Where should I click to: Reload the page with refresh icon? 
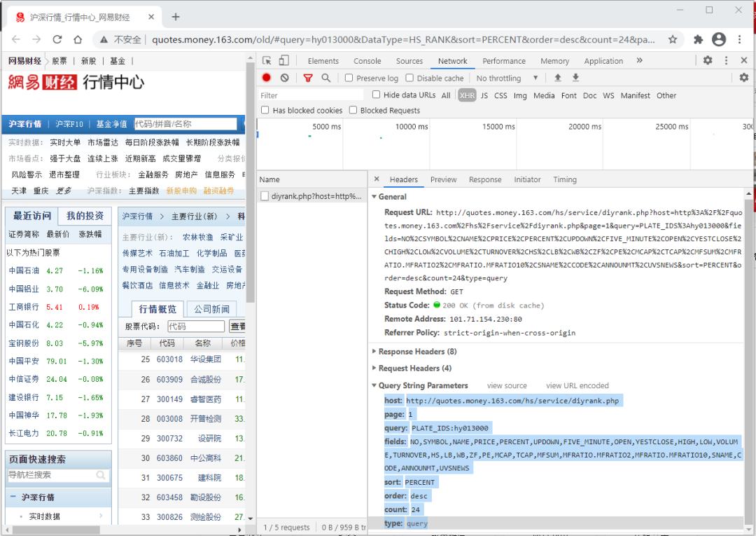[57, 39]
